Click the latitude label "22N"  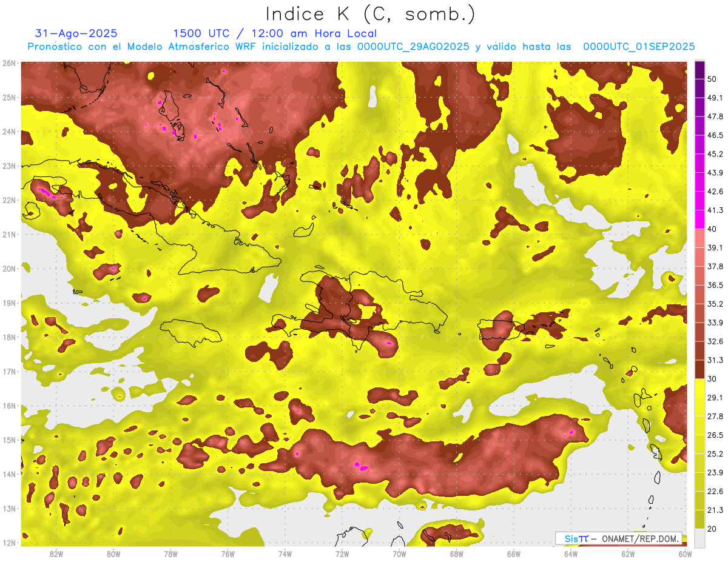(x=9, y=200)
